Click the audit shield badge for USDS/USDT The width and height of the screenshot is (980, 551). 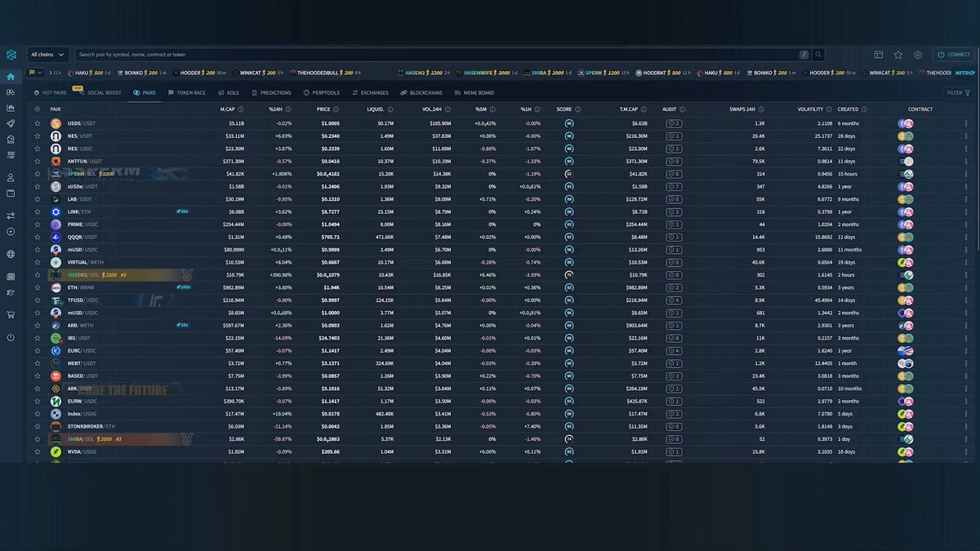click(674, 123)
